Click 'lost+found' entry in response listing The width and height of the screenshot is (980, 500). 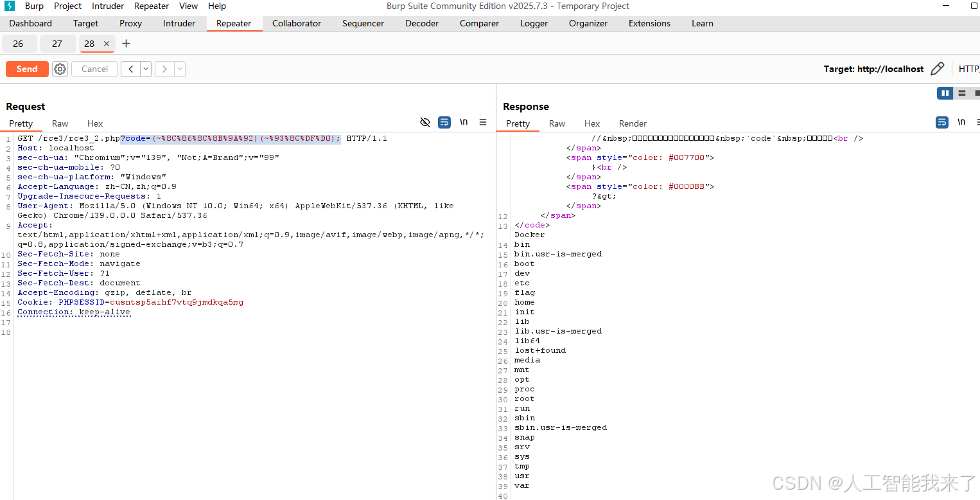point(540,350)
